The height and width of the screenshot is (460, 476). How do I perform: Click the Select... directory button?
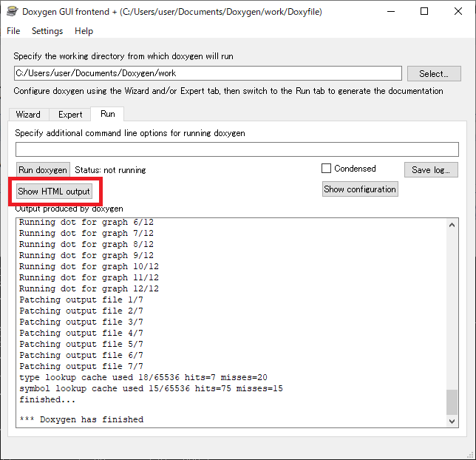pyautogui.click(x=433, y=74)
